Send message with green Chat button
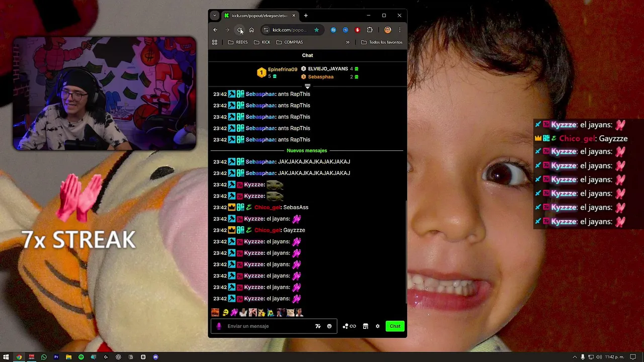Image resolution: width=644 pixels, height=362 pixels. (x=395, y=326)
